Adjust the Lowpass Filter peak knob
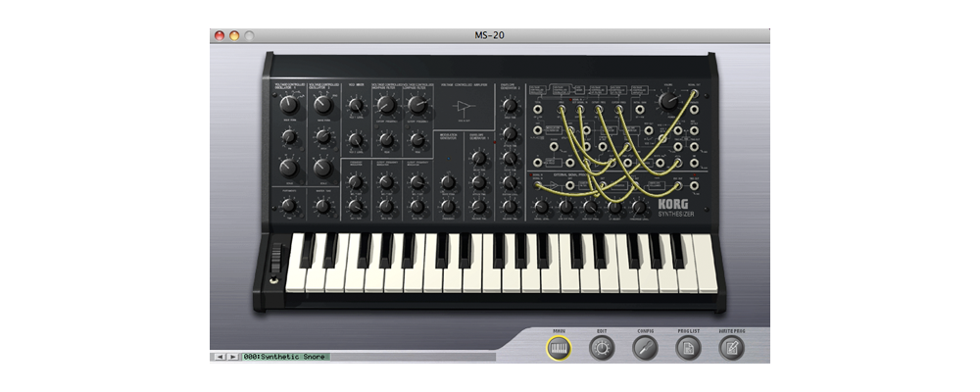Image resolution: width=980 pixels, height=392 pixels. [x=416, y=139]
